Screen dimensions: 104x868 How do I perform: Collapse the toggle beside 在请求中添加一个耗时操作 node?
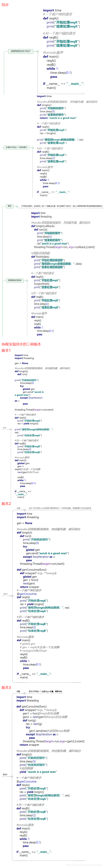(33, 147)
